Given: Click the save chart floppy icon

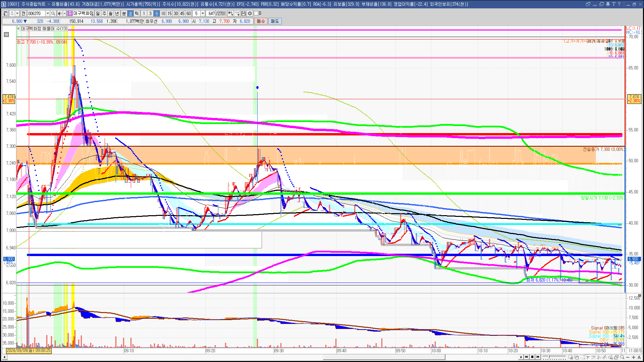Looking at the screenshot, I should tap(244, 13).
